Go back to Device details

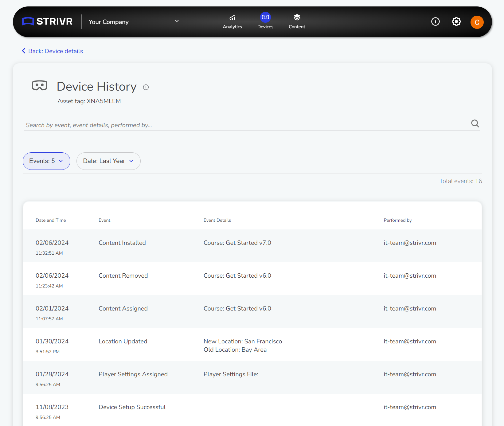[53, 51]
